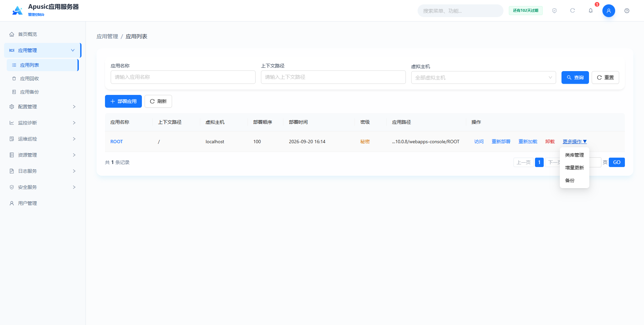
Task: Expand the 监控诊断 menu
Action: [x=43, y=123]
